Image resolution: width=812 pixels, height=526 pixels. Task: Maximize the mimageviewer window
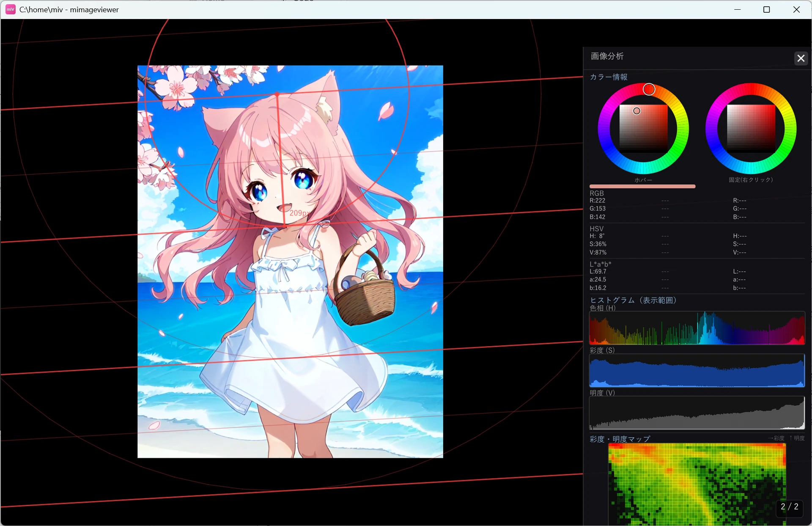(766, 9)
